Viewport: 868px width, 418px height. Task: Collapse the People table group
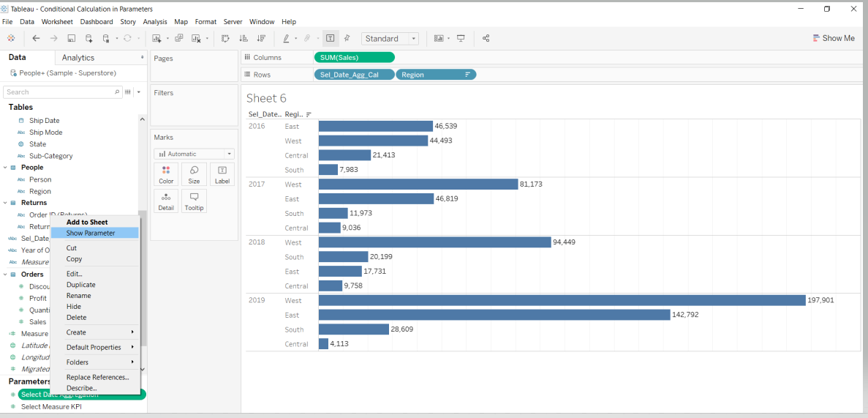[x=5, y=168]
